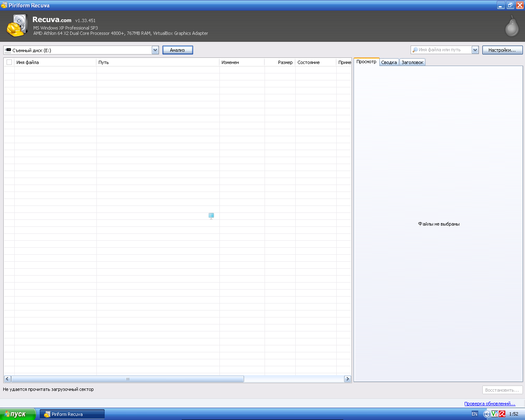Minimize the Recuva window
The image size is (525, 420).
click(x=501, y=5)
